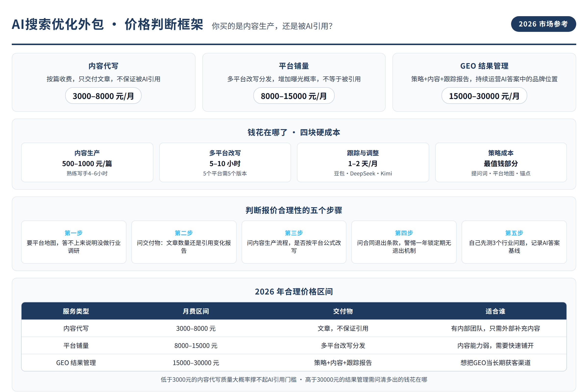This screenshot has height=392, width=588.
Task: Click table cell 8000–15000 元
Action: tap(196, 346)
